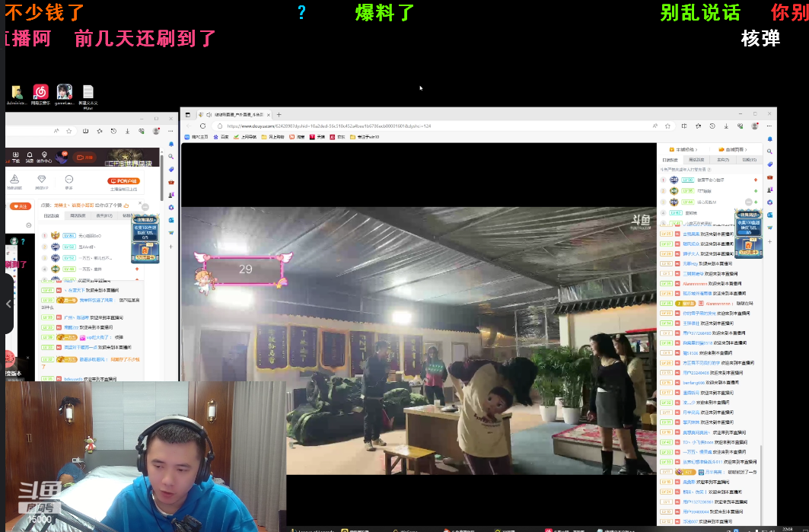
Task: Open 创作中心 in left Douyu window header
Action: pyautogui.click(x=44, y=157)
